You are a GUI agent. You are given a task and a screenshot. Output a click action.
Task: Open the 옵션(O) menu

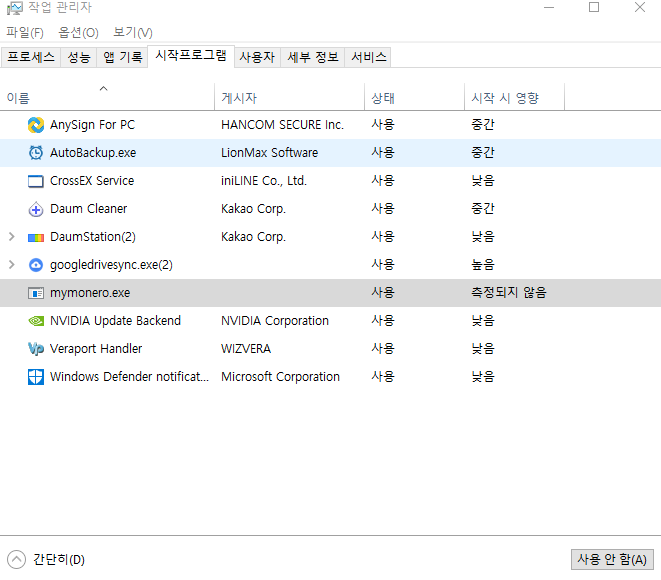[x=78, y=32]
